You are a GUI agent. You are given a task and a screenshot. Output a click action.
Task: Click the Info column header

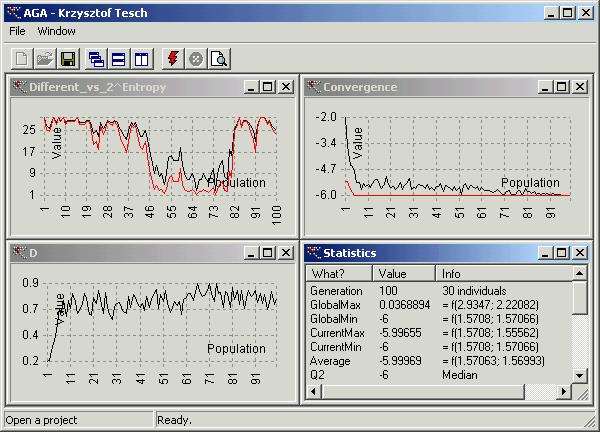pos(504,274)
